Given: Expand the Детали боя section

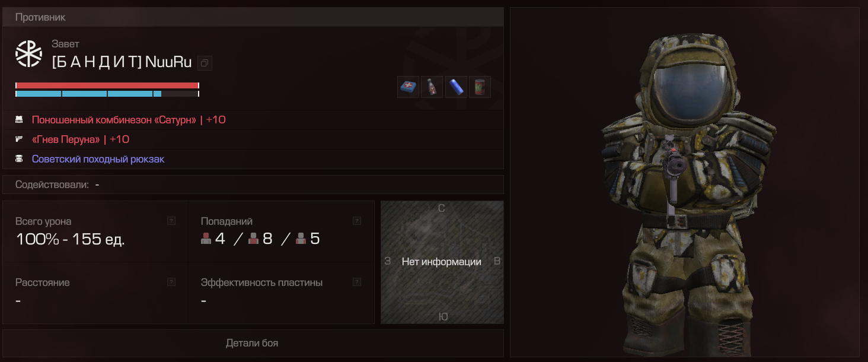Looking at the screenshot, I should [253, 343].
